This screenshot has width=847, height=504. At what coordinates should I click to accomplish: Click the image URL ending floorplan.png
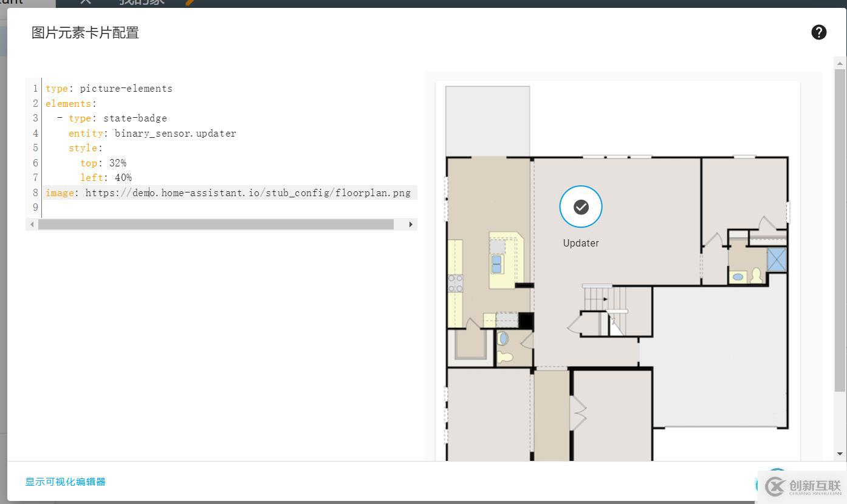pyautogui.click(x=248, y=192)
